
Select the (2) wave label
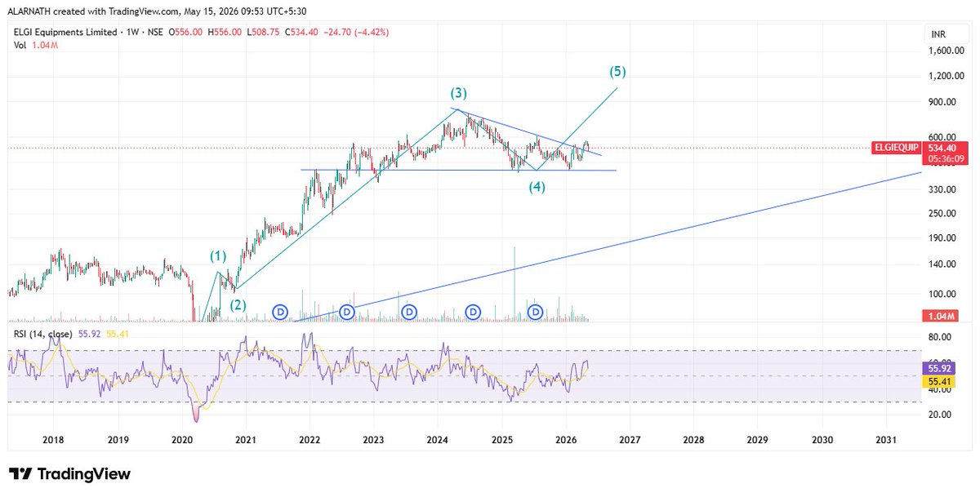(x=238, y=305)
